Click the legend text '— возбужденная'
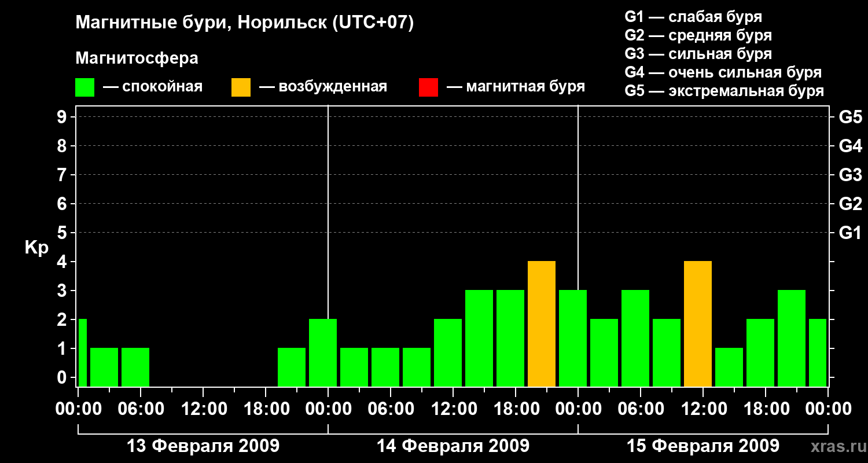 [x=323, y=87]
